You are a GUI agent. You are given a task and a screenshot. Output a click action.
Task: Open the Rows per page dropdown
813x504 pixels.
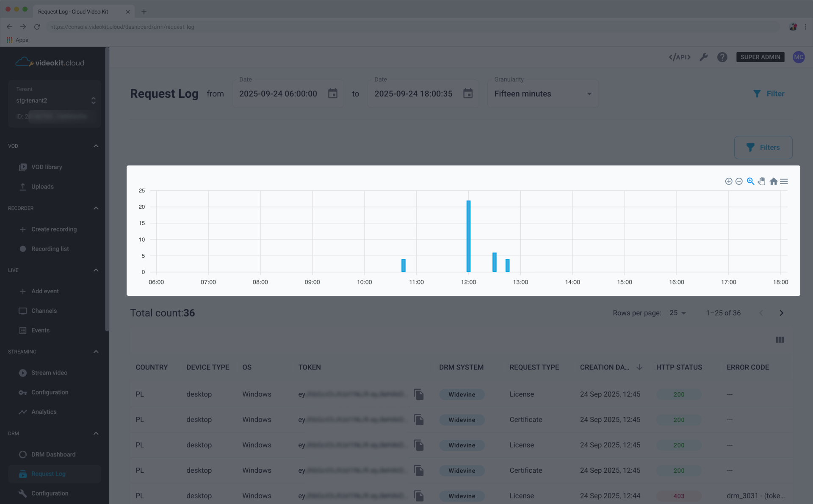coord(677,313)
